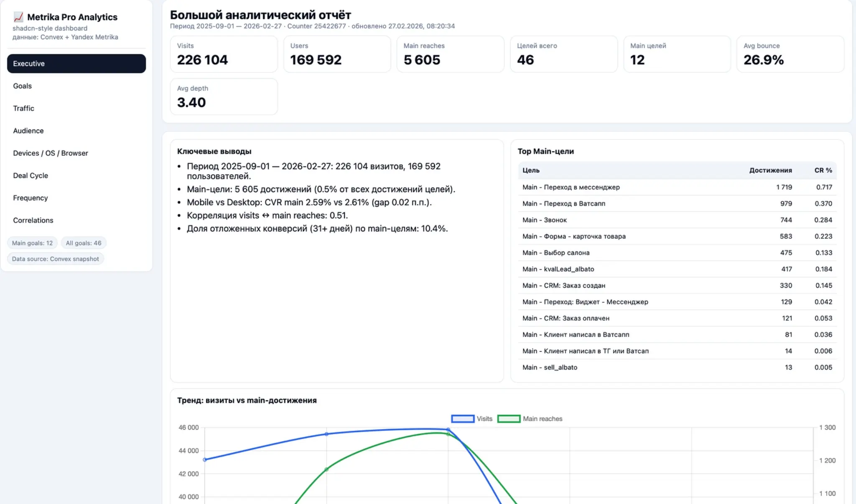Image resolution: width=856 pixels, height=504 pixels.
Task: Click the 'All goals: 46' badge
Action: pos(84,243)
